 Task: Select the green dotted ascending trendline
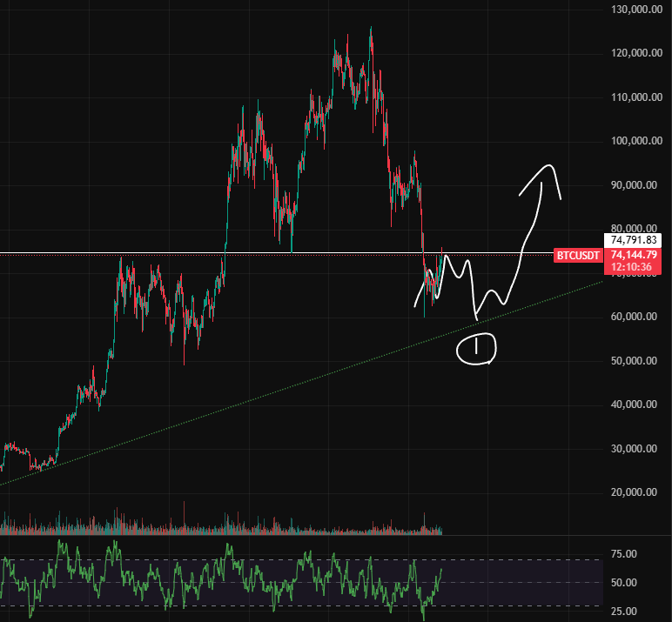(300, 384)
